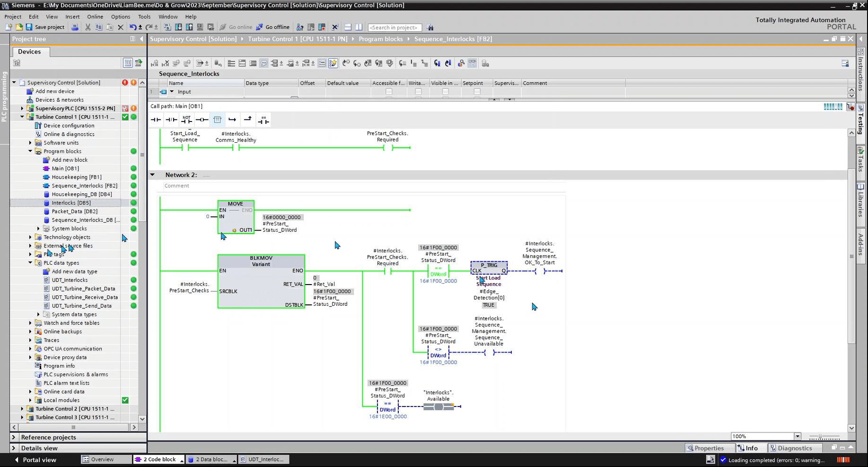Open the Online menu

pos(95,17)
